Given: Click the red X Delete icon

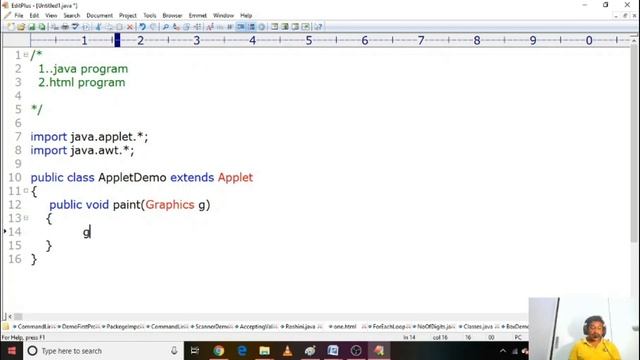Looking at the screenshot, I should [130, 27].
